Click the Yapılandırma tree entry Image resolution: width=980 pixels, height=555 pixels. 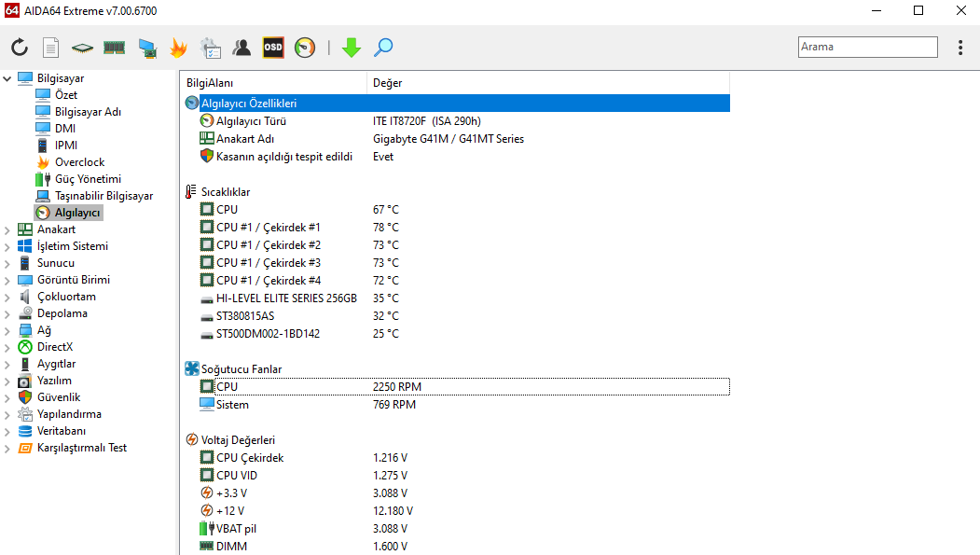pos(69,414)
